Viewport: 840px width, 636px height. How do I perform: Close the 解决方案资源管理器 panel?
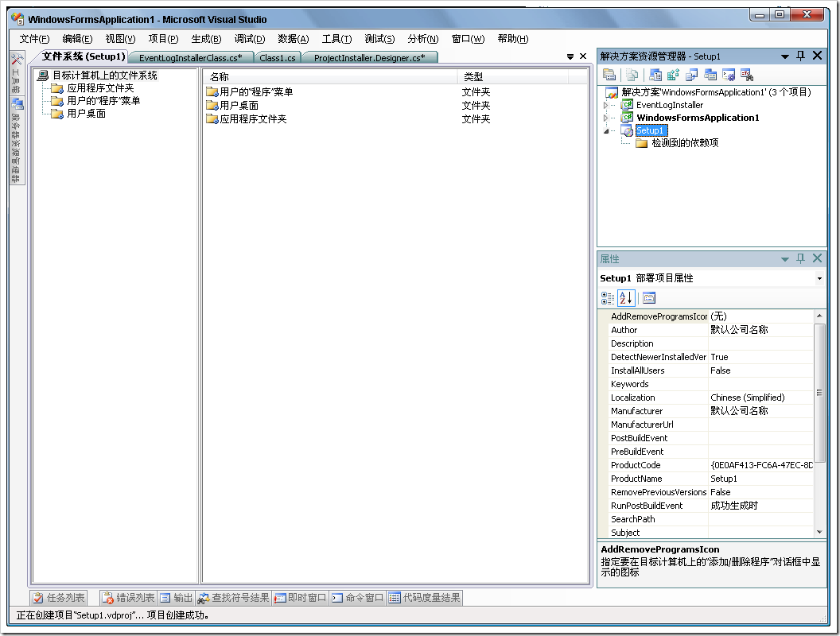point(818,56)
